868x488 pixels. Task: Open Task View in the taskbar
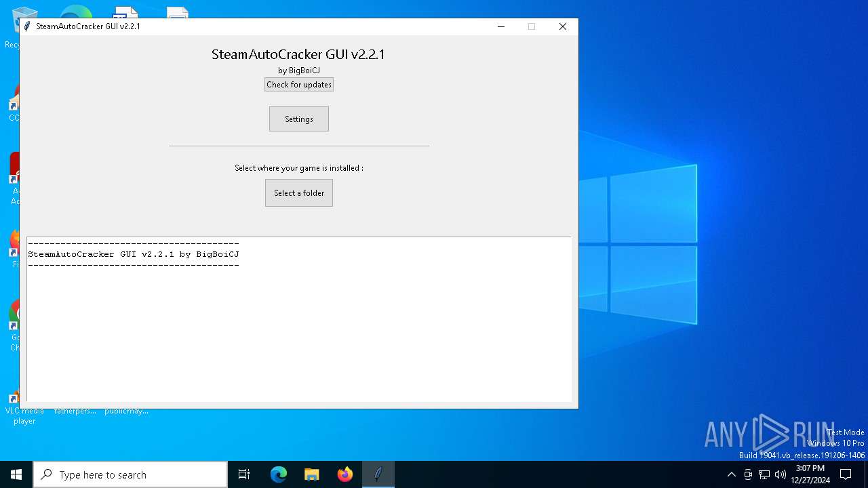(x=244, y=474)
